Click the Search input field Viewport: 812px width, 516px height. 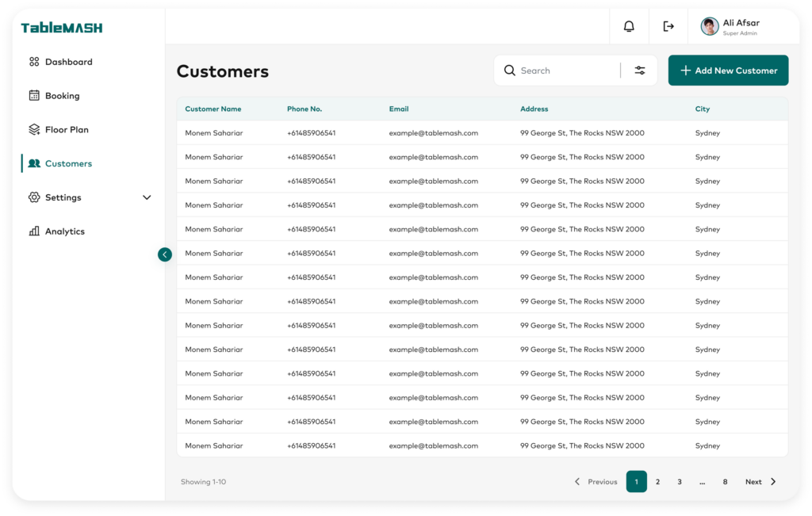(566, 71)
